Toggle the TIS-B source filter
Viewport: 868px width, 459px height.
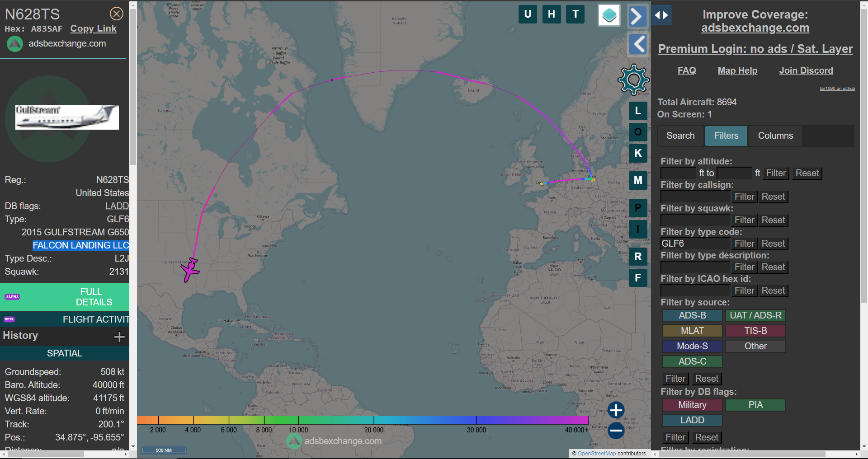755,331
